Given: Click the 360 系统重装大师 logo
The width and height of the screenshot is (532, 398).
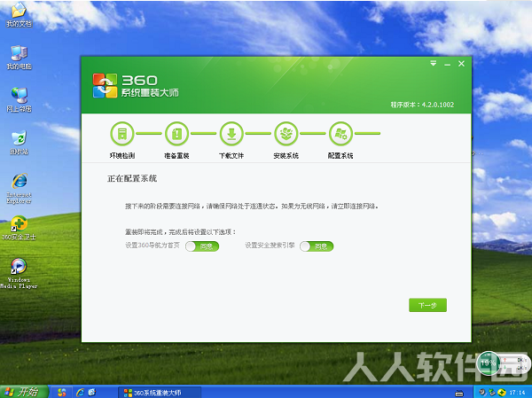Looking at the screenshot, I should (x=136, y=86).
